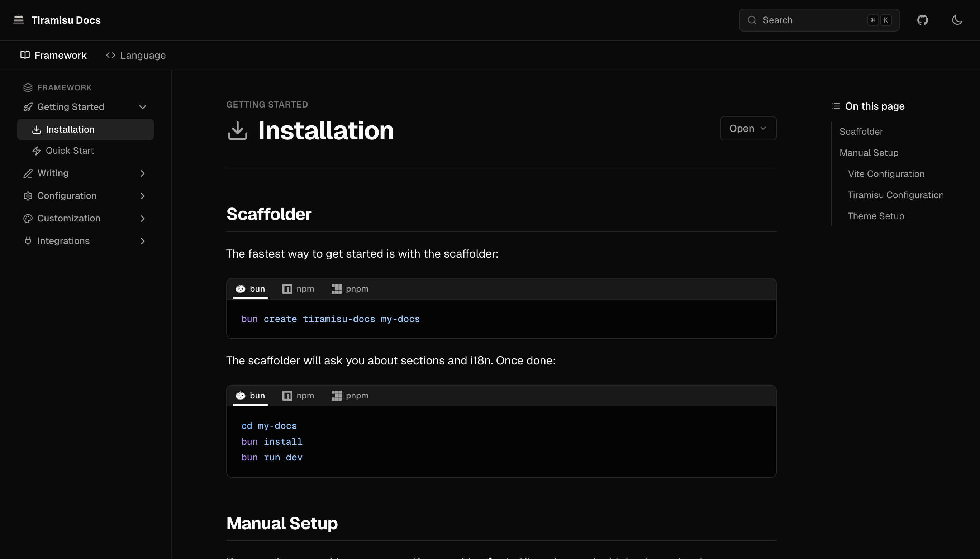Click the Quick Start lightning icon
The height and width of the screenshot is (559, 980).
(36, 150)
